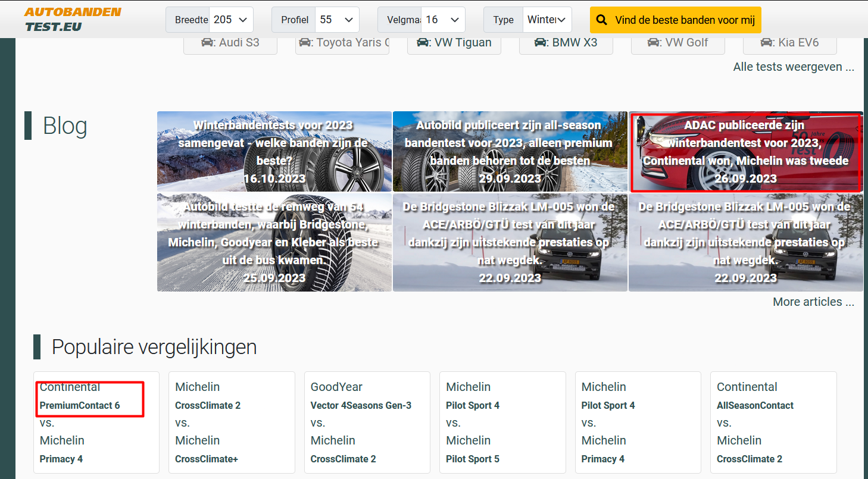This screenshot has width=868, height=479.
Task: Click 'Vector 4Seasons Gen-3' tire name text
Action: coord(361,405)
